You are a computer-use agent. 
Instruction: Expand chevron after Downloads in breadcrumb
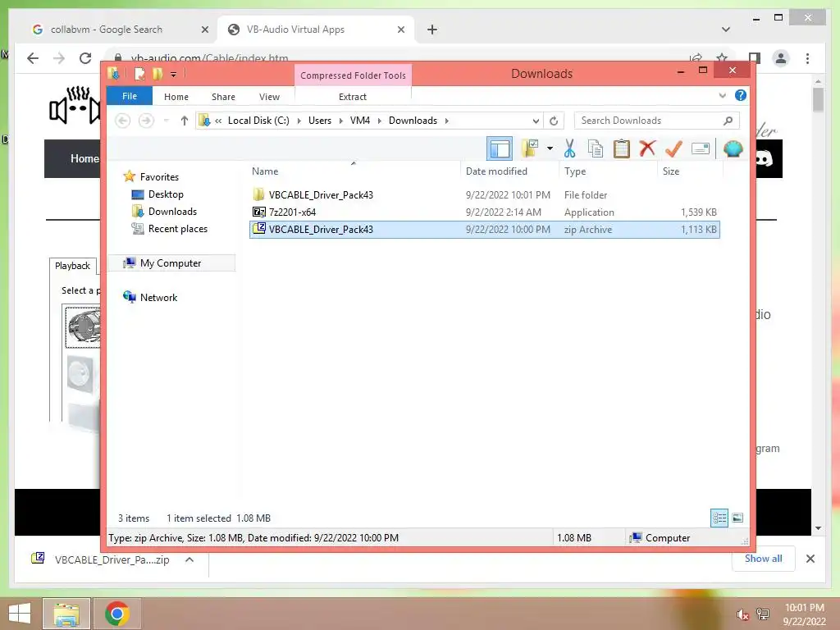pyautogui.click(x=447, y=121)
